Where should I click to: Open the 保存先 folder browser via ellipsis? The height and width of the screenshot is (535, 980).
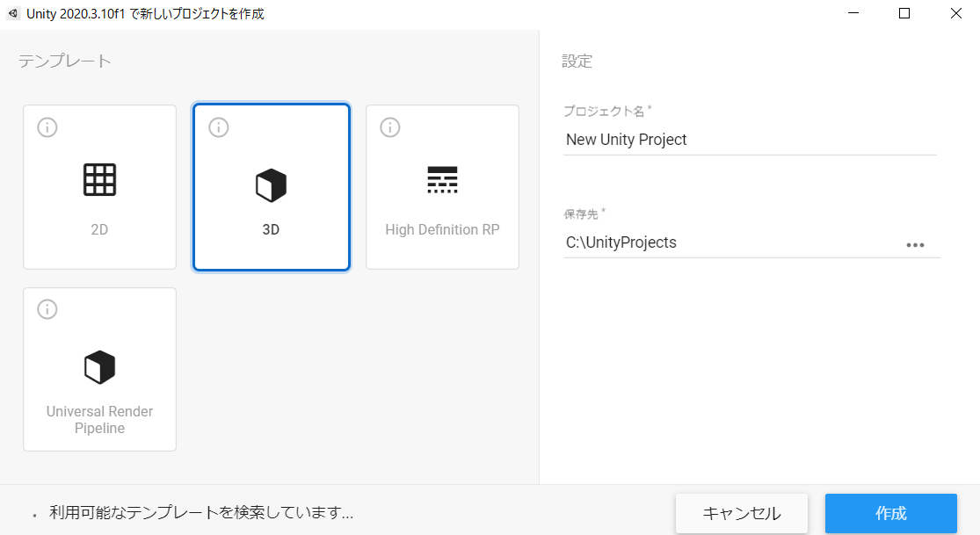point(916,244)
